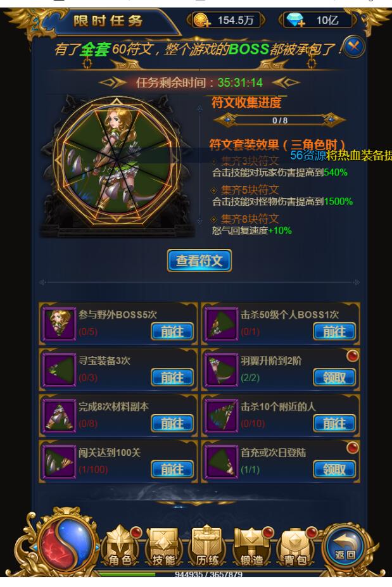Select the 闯关达到100关 rune fragment thumbnail
Viewport: 392px width, 587px height.
(x=59, y=462)
